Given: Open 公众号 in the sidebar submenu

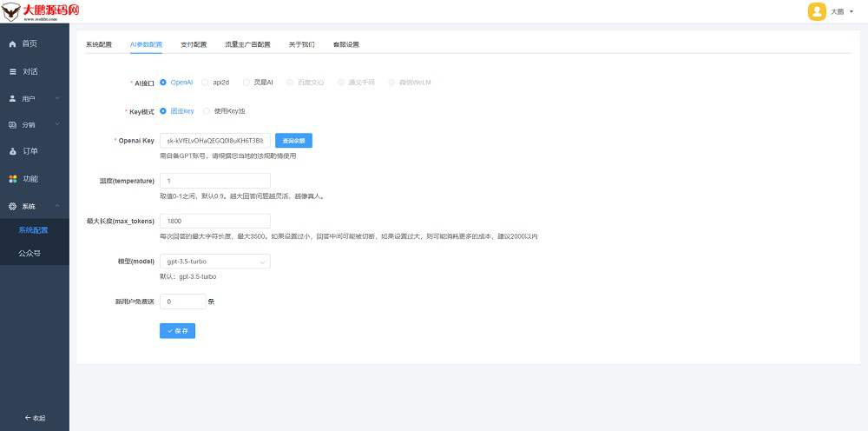Looking at the screenshot, I should tap(30, 253).
